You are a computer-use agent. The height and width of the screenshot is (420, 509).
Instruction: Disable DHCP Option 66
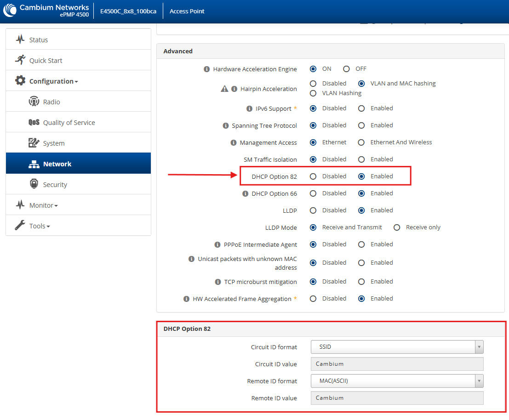click(313, 193)
